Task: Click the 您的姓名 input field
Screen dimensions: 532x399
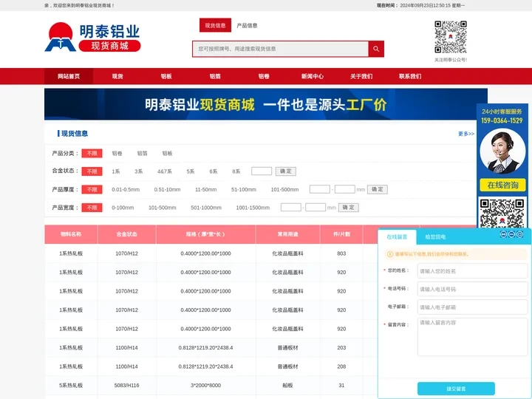Action: 473,270
